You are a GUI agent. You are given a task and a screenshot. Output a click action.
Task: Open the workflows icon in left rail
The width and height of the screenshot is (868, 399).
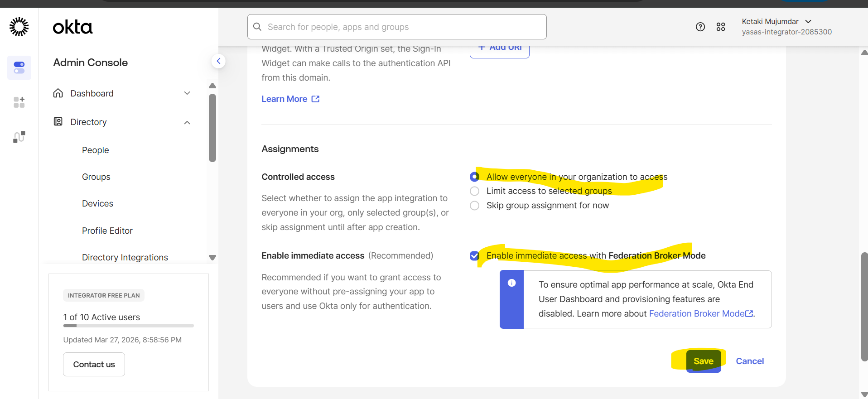pyautogui.click(x=19, y=137)
